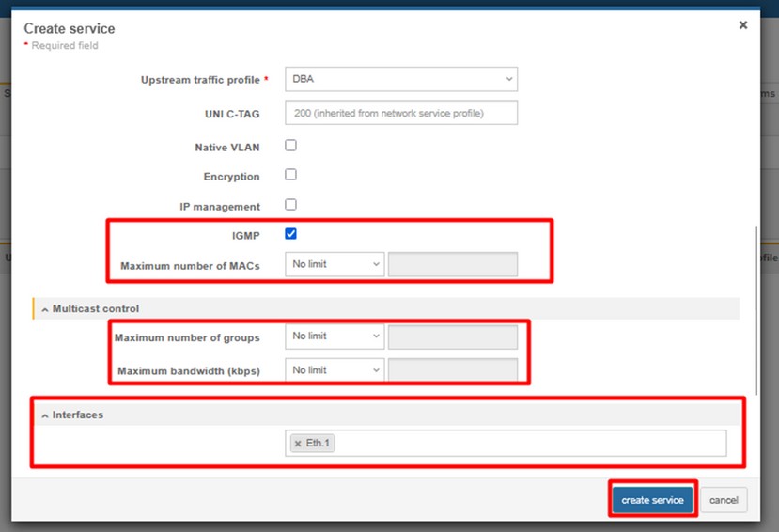Open Maximum bandwidth (kbps) limit dropdown
779x532 pixels.
pos(335,370)
